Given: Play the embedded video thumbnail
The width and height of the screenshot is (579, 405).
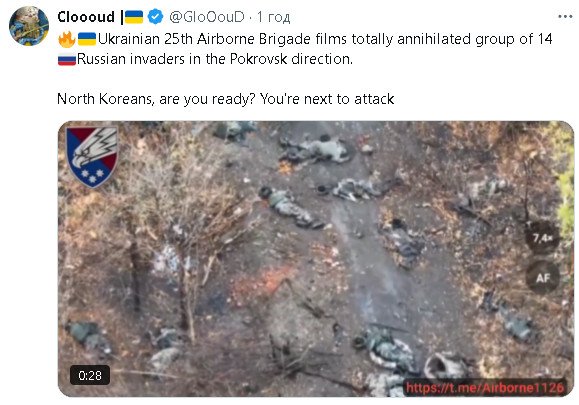Looking at the screenshot, I should pyautogui.click(x=316, y=259).
